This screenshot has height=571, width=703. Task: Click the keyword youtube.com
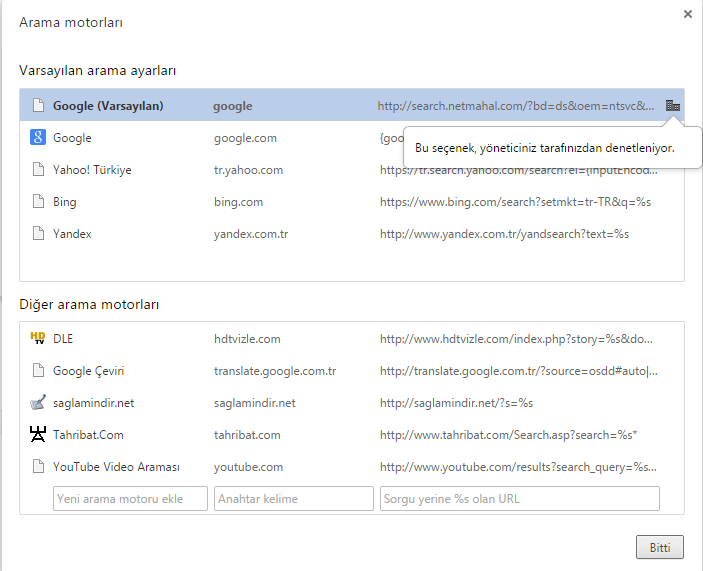248,467
